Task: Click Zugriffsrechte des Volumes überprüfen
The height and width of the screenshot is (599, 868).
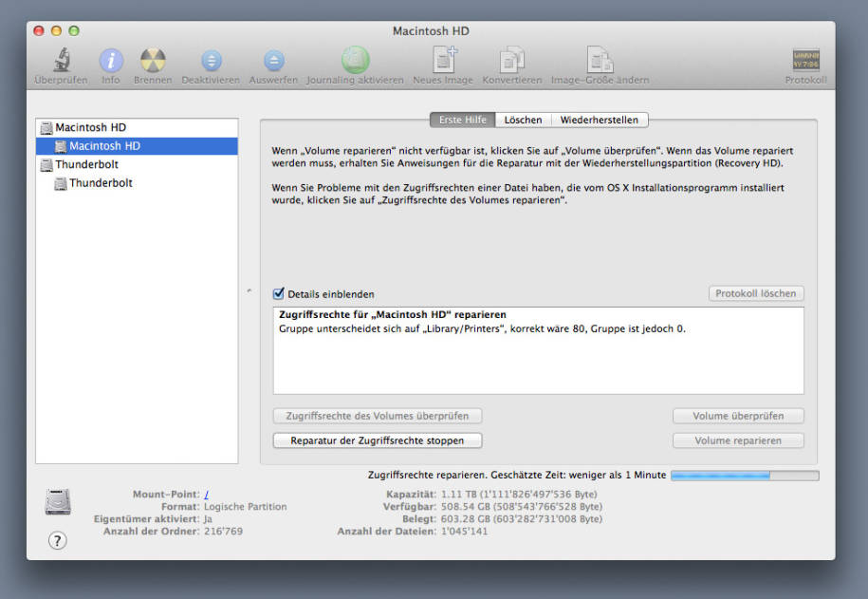Action: 377,416
